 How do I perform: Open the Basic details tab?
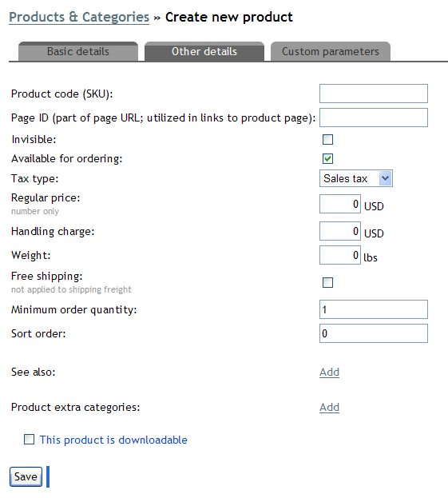[78, 51]
